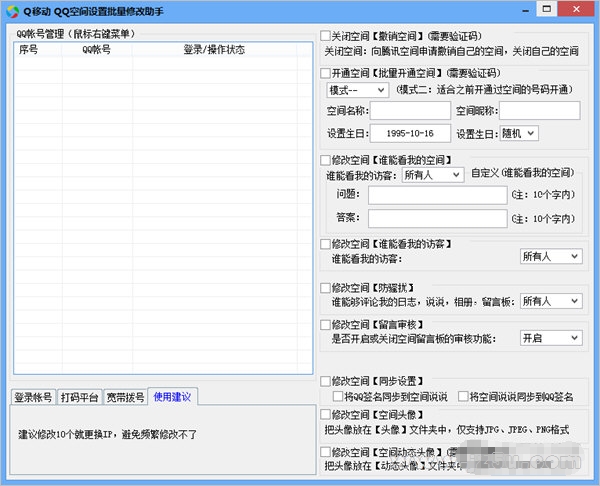Enable 开通空间【批量开通空间】 checkbox

[325, 73]
